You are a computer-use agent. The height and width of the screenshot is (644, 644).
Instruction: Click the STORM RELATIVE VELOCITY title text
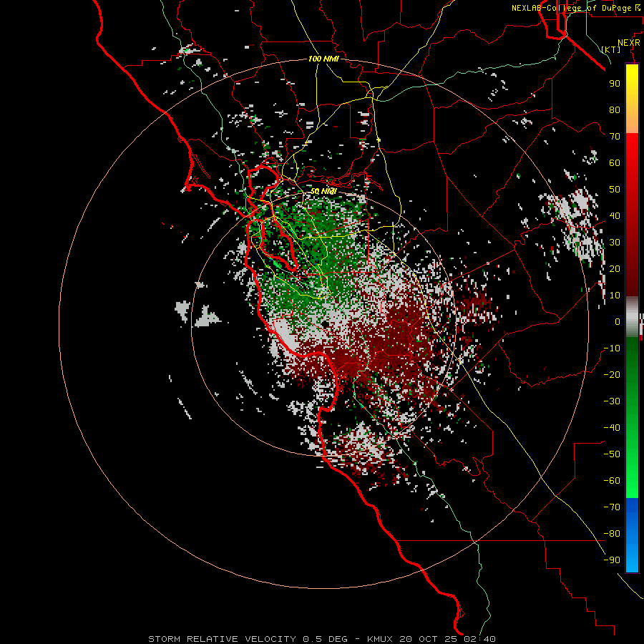[x=223, y=639]
